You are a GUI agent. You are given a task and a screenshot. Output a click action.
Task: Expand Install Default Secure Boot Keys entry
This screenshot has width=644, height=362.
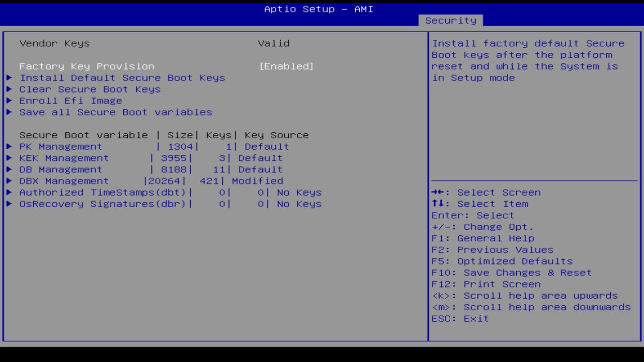[122, 77]
